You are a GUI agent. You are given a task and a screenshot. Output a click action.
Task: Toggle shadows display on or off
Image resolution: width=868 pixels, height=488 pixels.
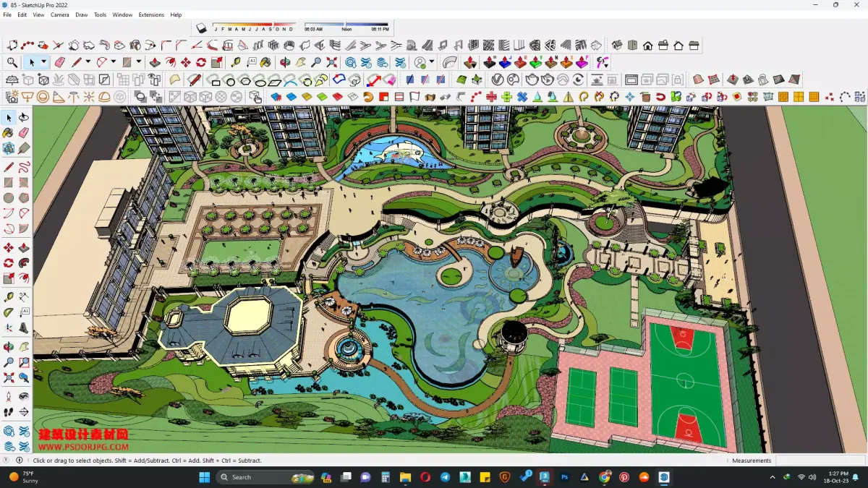[201, 28]
